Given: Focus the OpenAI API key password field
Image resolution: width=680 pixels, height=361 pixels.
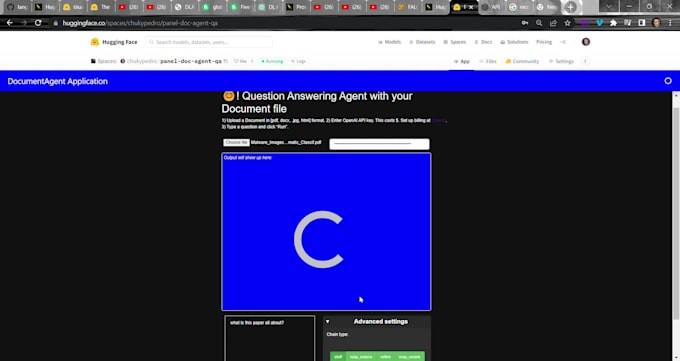Looking at the screenshot, I should tap(379, 144).
